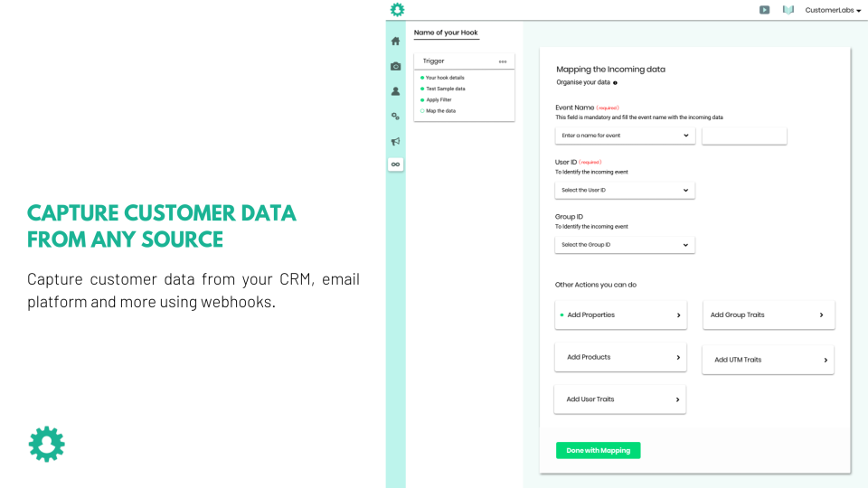Open the Home icon in sidebar
This screenshot has width=868, height=488.
pos(395,41)
